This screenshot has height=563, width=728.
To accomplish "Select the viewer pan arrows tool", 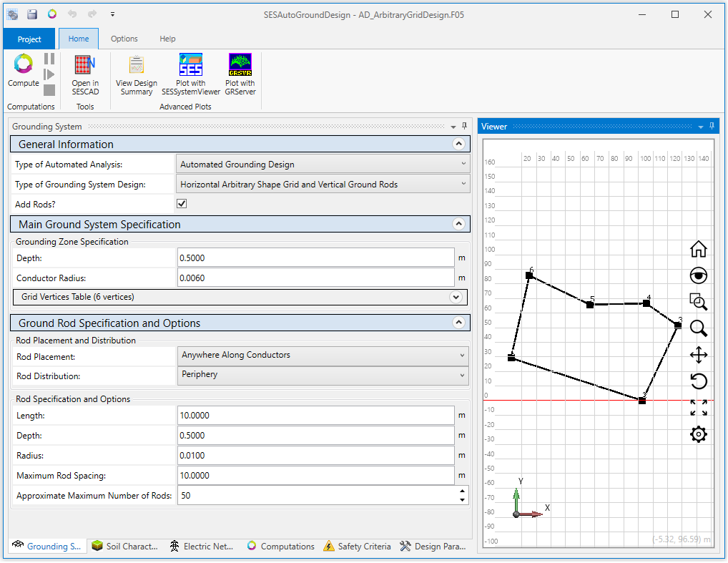I will pyautogui.click(x=698, y=355).
